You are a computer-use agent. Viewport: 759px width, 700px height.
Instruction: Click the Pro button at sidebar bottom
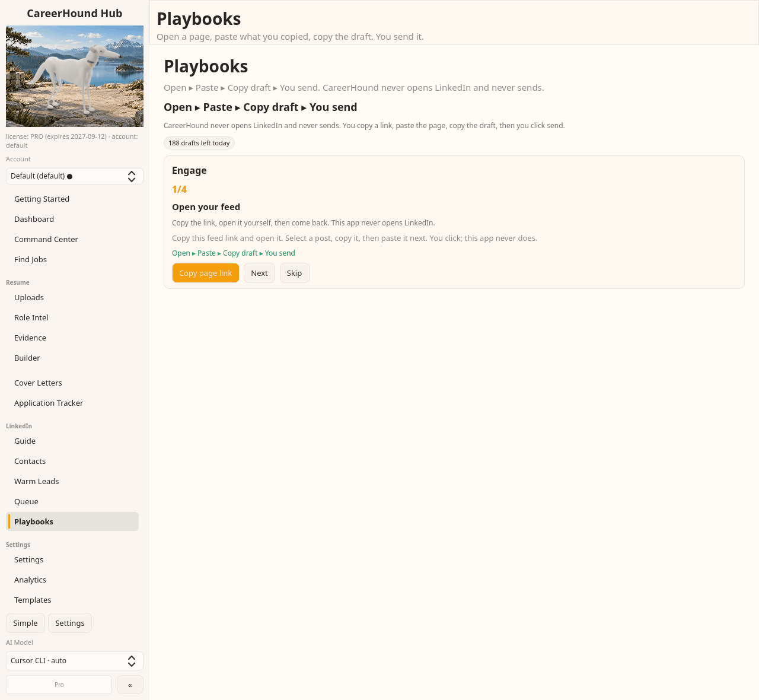pos(59,685)
